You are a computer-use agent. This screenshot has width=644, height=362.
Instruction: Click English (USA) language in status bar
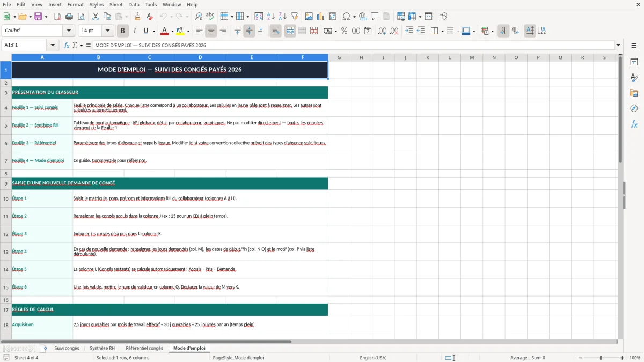(x=373, y=358)
